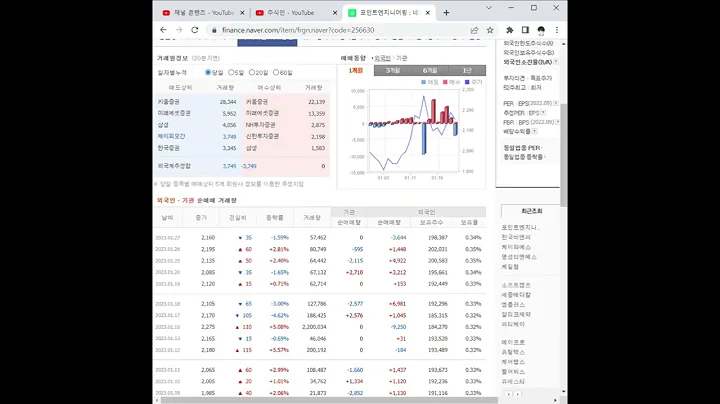Open 알리코제약 in recent list
The height and width of the screenshot is (404, 720).
point(516,314)
